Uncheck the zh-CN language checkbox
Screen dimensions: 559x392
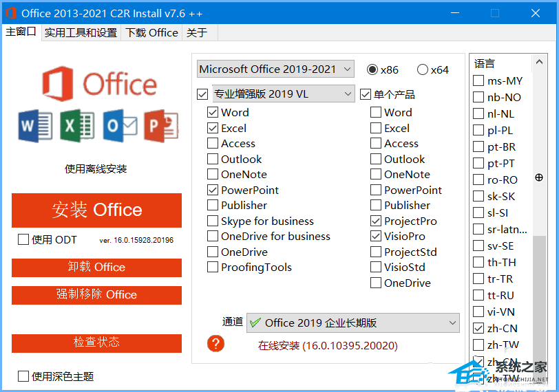[478, 328]
